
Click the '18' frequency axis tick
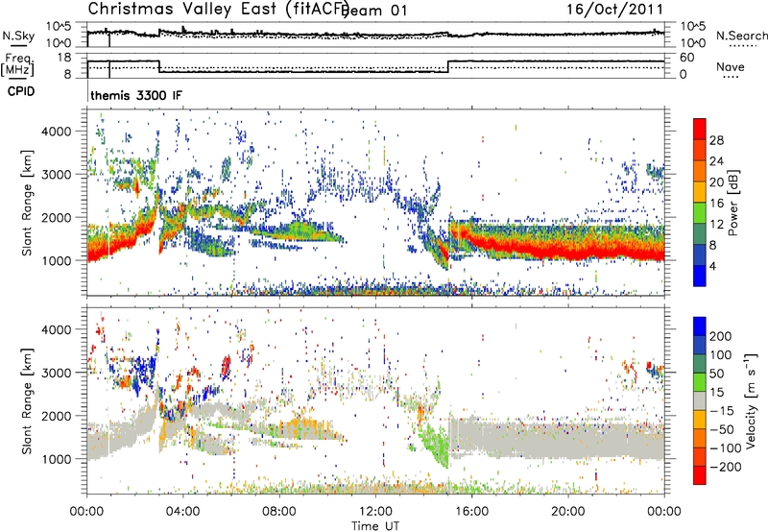64,58
